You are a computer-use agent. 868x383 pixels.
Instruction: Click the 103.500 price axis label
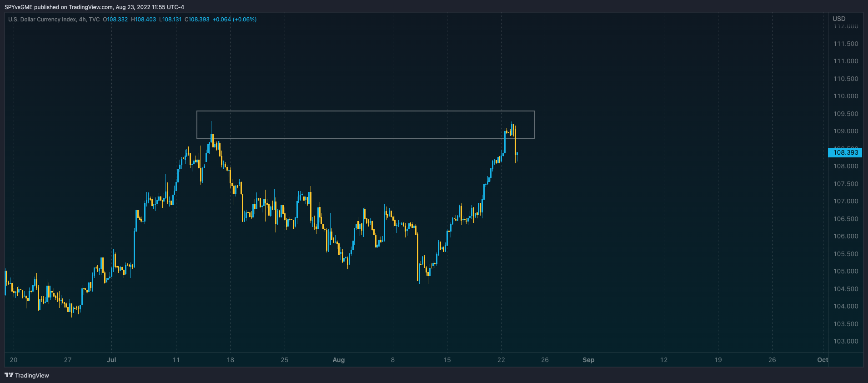pyautogui.click(x=846, y=324)
